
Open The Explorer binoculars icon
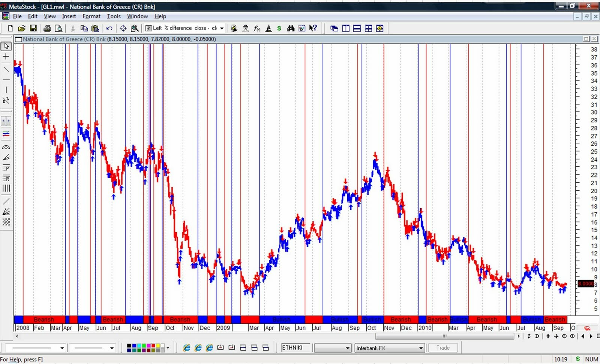[x=291, y=28]
